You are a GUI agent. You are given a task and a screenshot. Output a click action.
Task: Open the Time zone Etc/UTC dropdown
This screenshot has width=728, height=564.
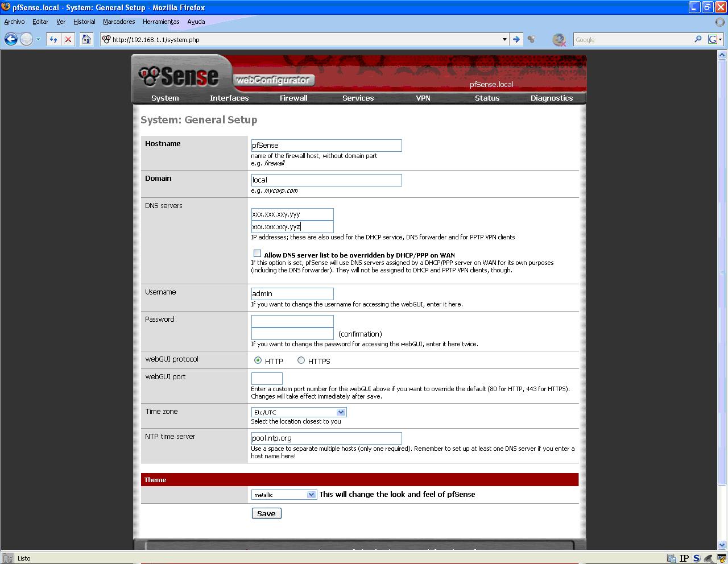pos(299,412)
